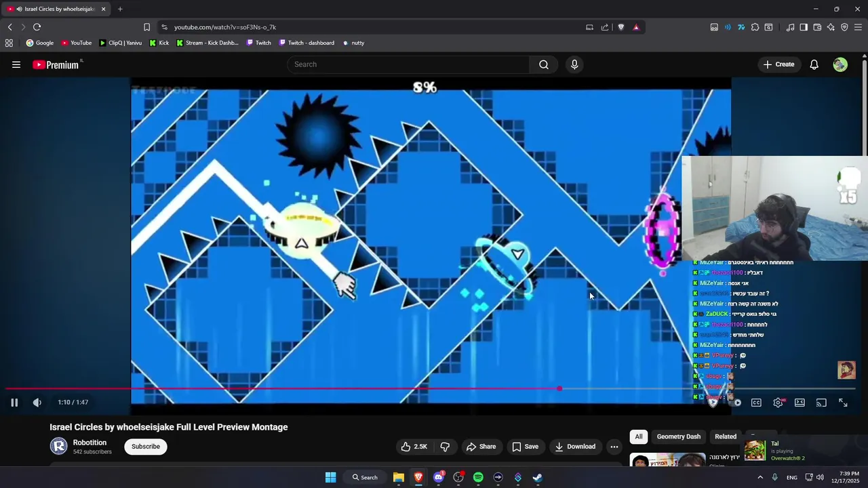Viewport: 868px width, 488px height.
Task: Subscribe to Robotition channel
Action: click(146, 447)
